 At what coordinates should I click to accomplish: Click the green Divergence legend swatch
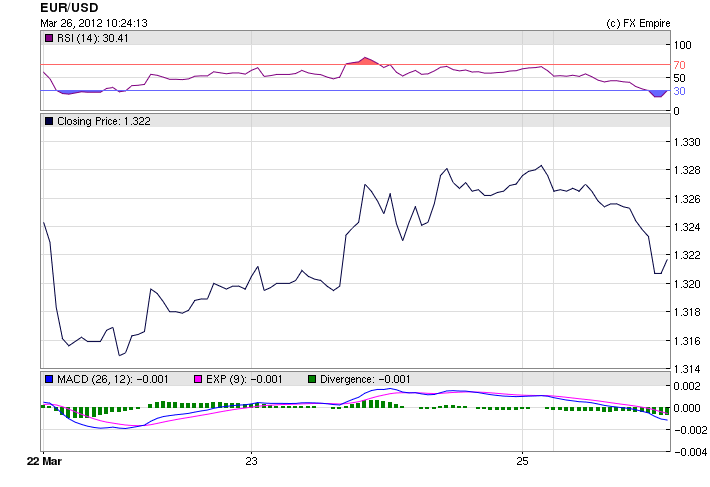point(311,379)
